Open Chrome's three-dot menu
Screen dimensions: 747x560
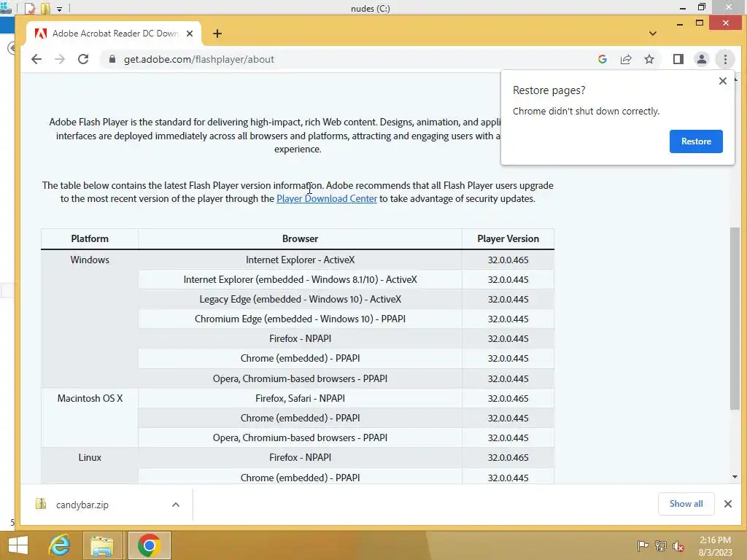[x=725, y=59]
